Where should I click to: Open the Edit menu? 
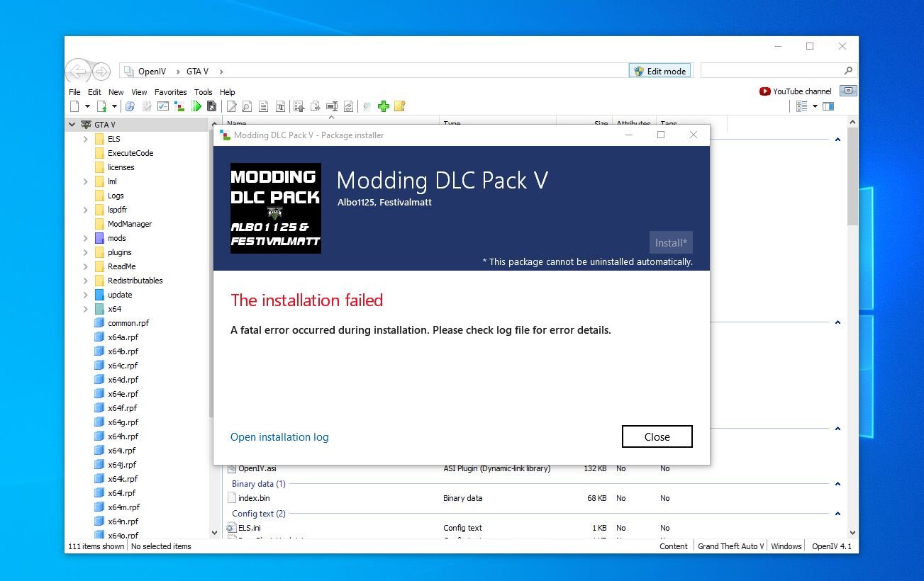pos(94,92)
